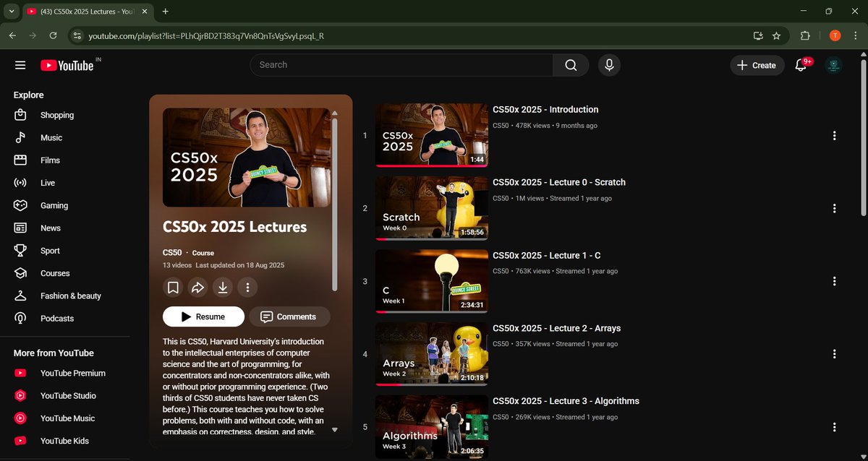
Task: Play Lecture 0 Scratch thumbnail
Action: click(x=432, y=208)
